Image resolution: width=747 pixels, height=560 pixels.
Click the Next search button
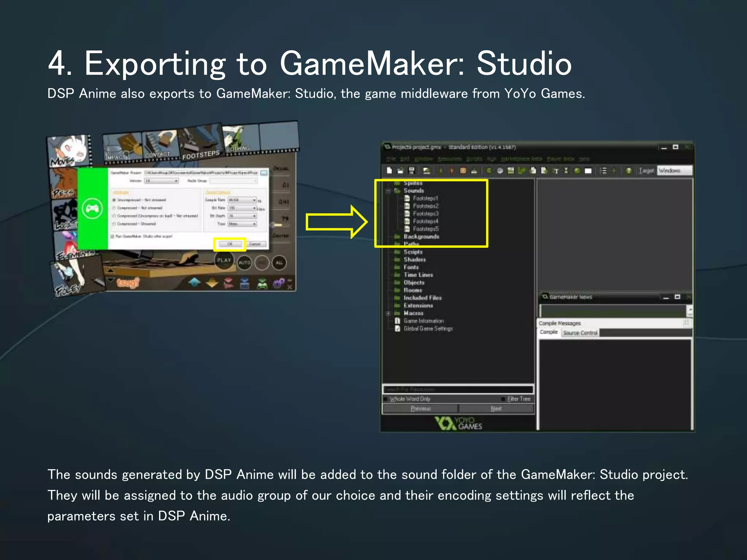[x=496, y=408]
